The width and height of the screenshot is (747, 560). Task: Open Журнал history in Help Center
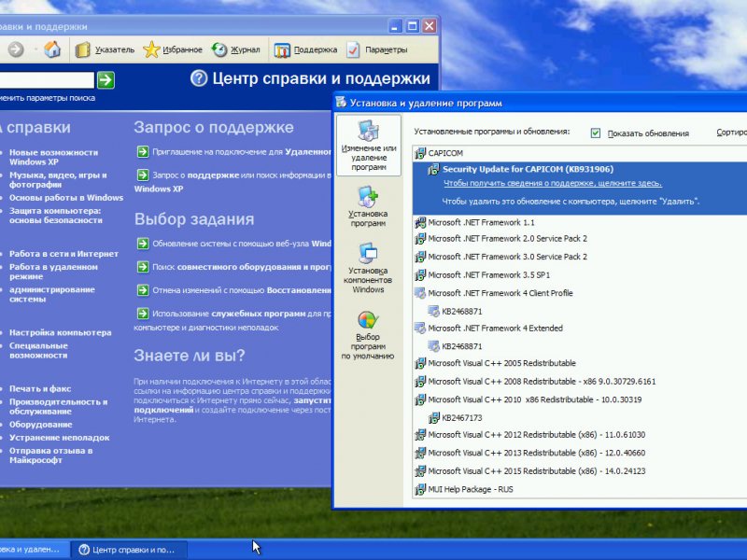(236, 49)
